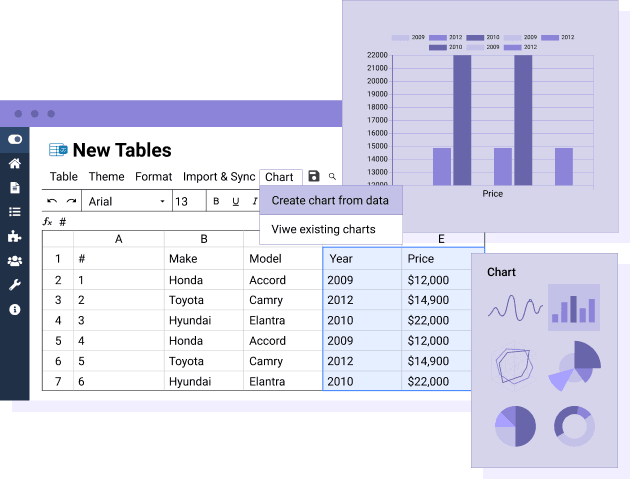The height and width of the screenshot is (479, 630).
Task: Toggle underline formatting button
Action: click(x=236, y=201)
